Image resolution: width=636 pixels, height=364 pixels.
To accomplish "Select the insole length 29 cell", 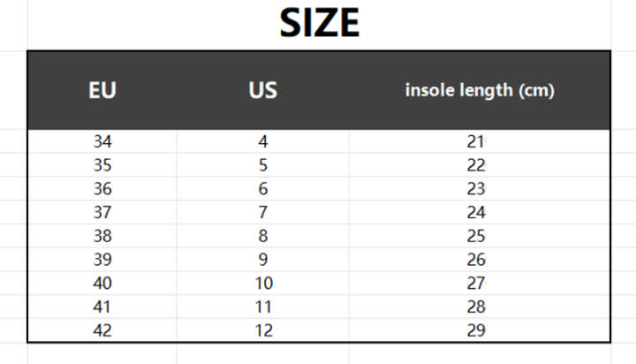I will point(480,330).
